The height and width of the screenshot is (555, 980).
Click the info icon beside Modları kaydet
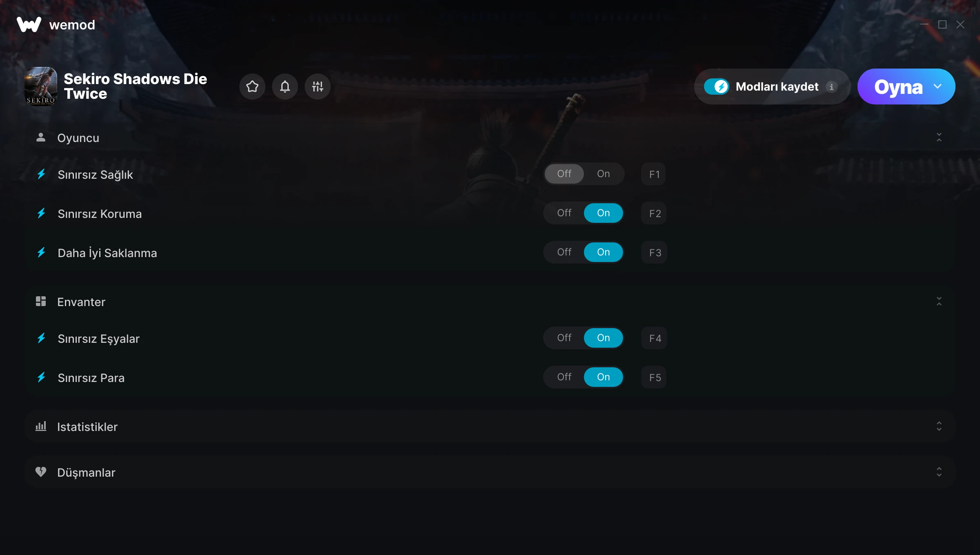831,87
